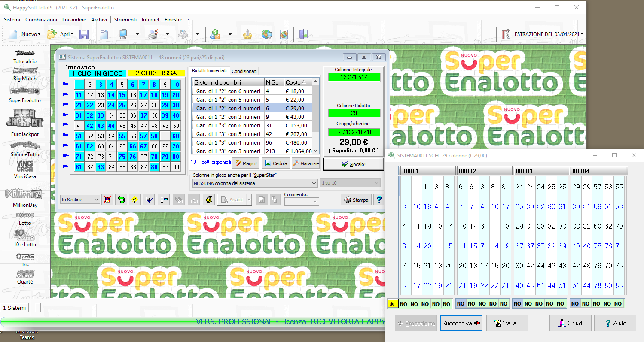Screen dimensions: 644x342
Task: Toggle highlighted number 33 in Pronostico grid
Action: (x=101, y=115)
